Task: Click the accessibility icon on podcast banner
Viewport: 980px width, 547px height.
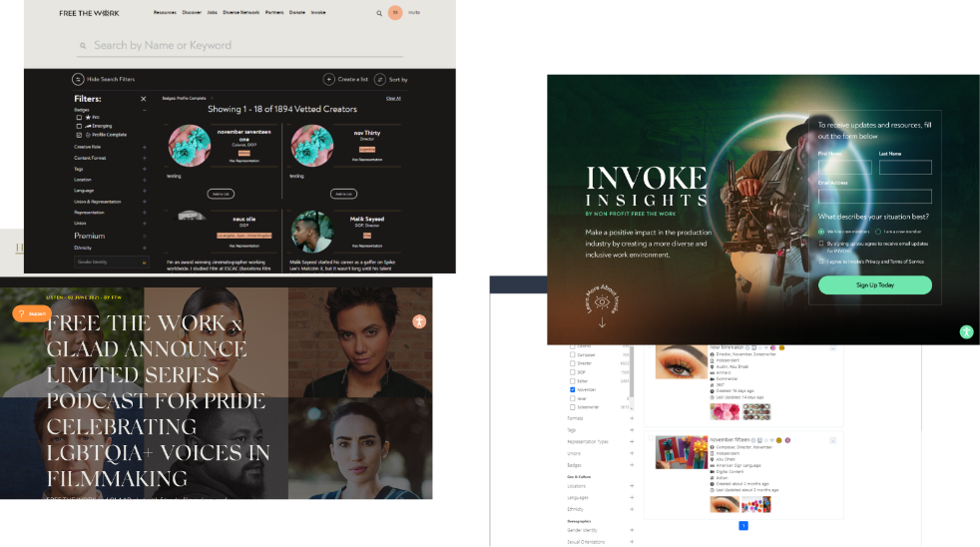Action: [419, 321]
